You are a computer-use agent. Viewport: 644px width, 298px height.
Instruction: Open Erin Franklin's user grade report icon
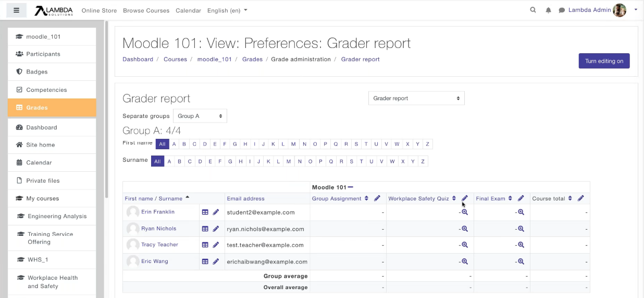[x=205, y=212]
